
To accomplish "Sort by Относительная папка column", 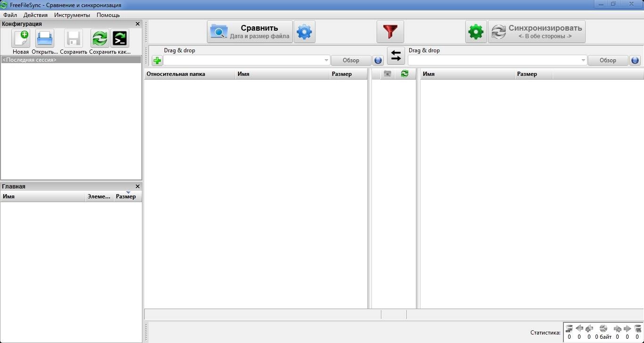I will (190, 74).
